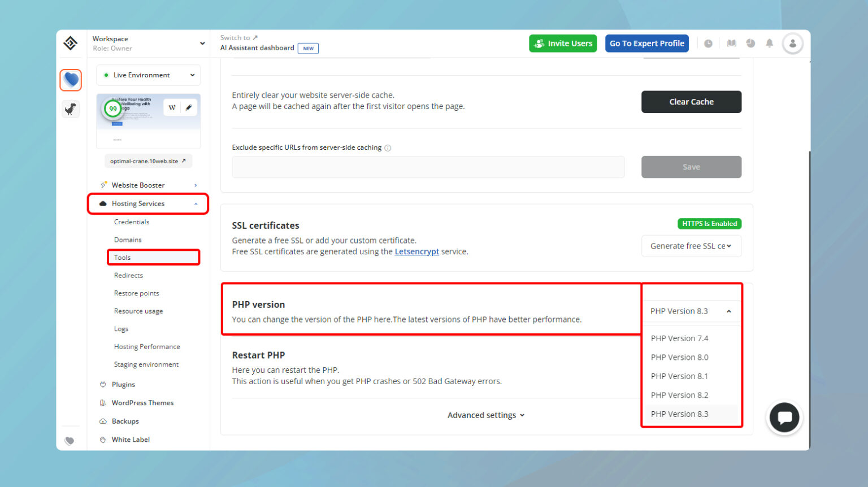Open the clock history icon in header
The height and width of the screenshot is (487, 868).
coord(708,44)
